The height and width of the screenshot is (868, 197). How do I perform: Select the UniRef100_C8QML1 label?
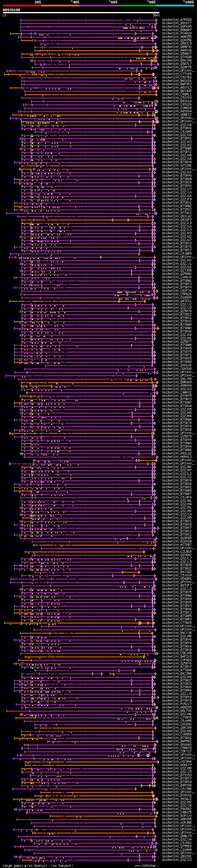click(177, 94)
